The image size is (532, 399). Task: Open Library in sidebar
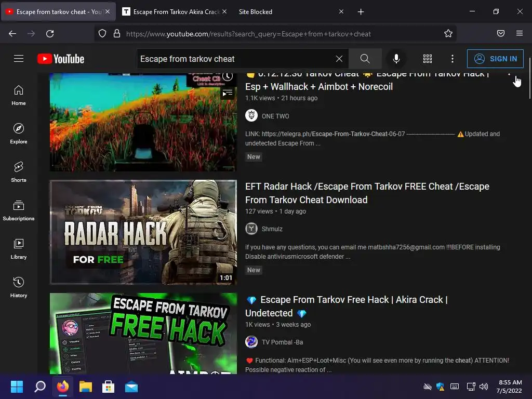19,249
